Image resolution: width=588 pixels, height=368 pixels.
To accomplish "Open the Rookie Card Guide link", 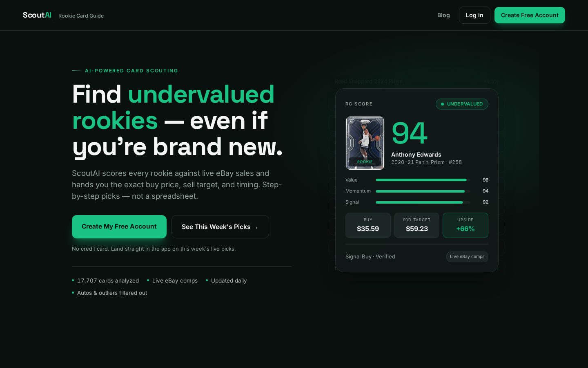I will pyautogui.click(x=81, y=16).
